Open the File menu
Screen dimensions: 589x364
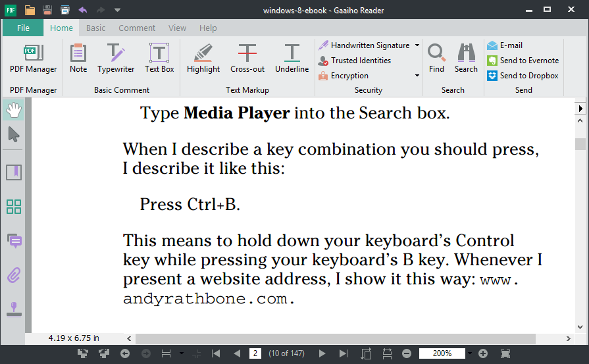[x=23, y=28]
